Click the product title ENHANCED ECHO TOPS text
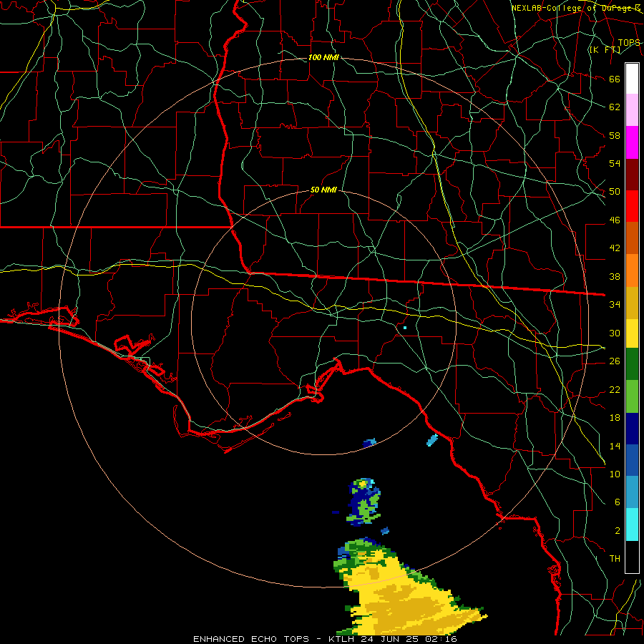 click(x=251, y=639)
